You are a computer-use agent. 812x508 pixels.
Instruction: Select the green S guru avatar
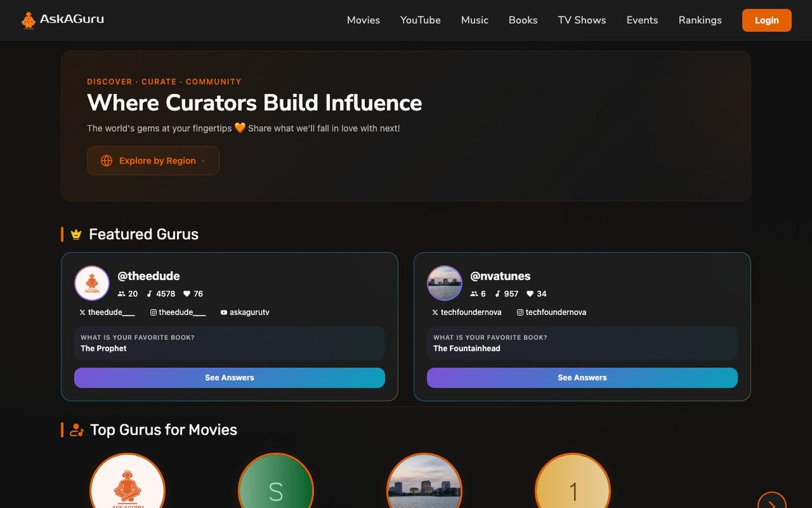(x=276, y=481)
